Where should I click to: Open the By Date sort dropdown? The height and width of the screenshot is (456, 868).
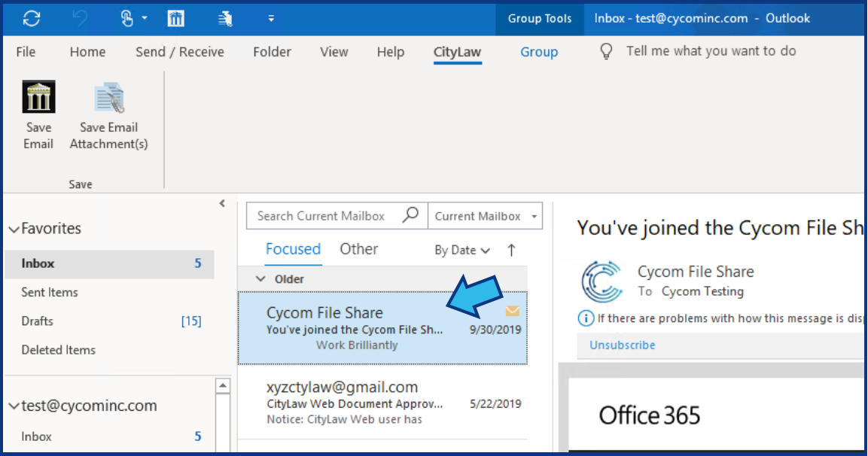[x=462, y=250]
